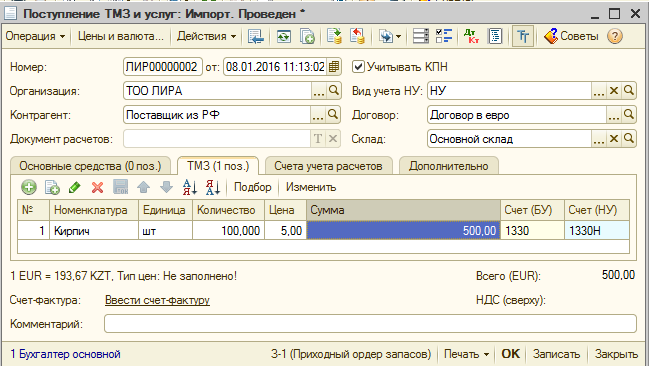Switch to the Счета учета расчетов tab

[328, 166]
